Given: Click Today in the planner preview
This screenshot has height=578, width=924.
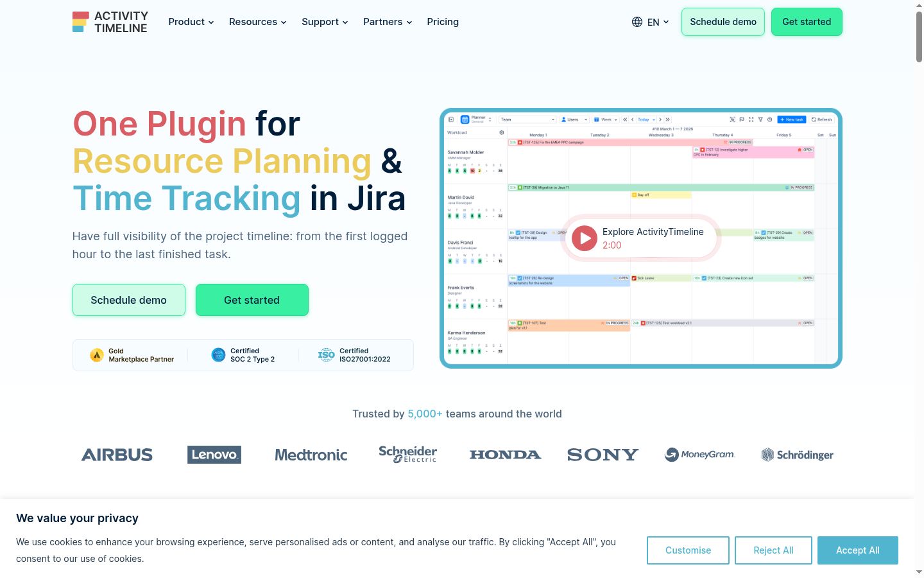Looking at the screenshot, I should (646, 119).
